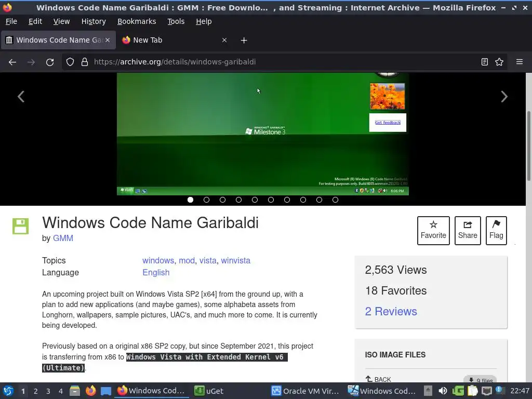Viewport: 532px width, 399px height.
Task: Share this archive item
Action: (468, 230)
